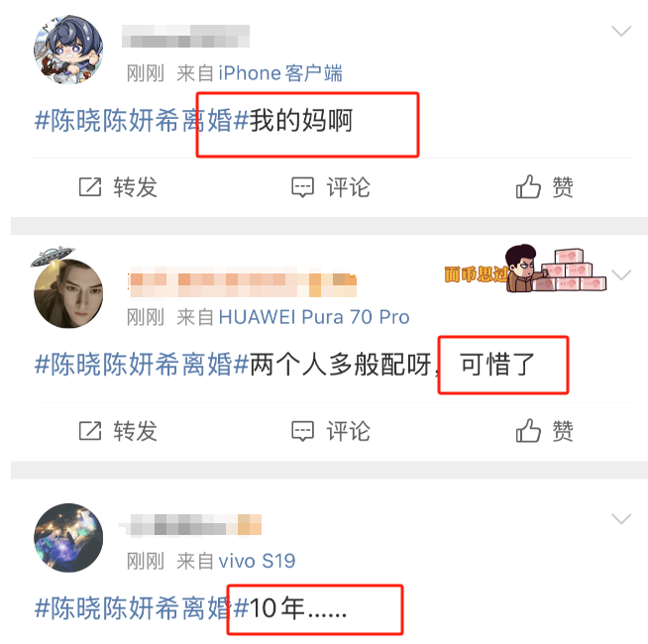Like the second post with the thumbs-up icon
The width and height of the screenshot is (648, 644).
pyautogui.click(x=528, y=430)
